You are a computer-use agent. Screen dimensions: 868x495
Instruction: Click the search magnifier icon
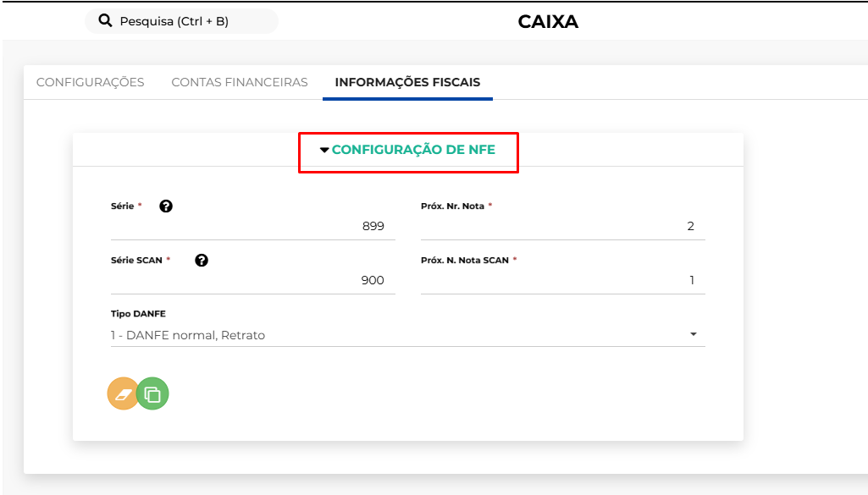(106, 21)
